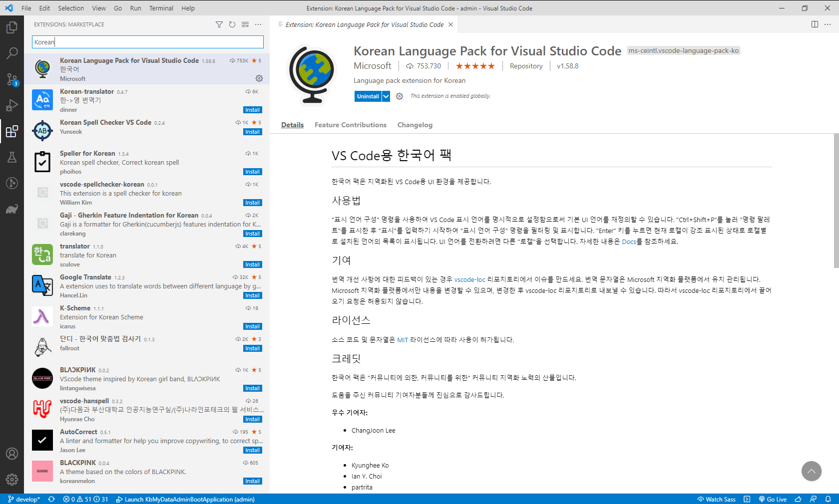Open the File menu

coord(26,8)
